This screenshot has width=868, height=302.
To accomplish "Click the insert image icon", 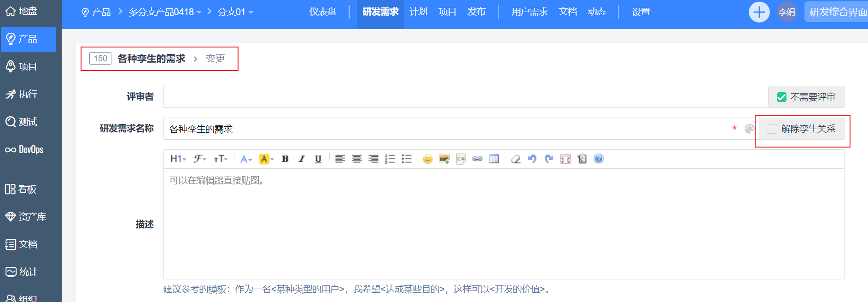I will coord(444,159).
